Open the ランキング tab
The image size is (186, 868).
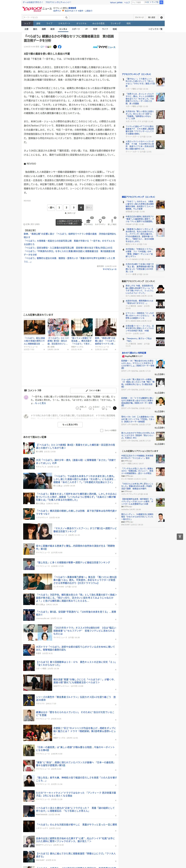(115, 24)
